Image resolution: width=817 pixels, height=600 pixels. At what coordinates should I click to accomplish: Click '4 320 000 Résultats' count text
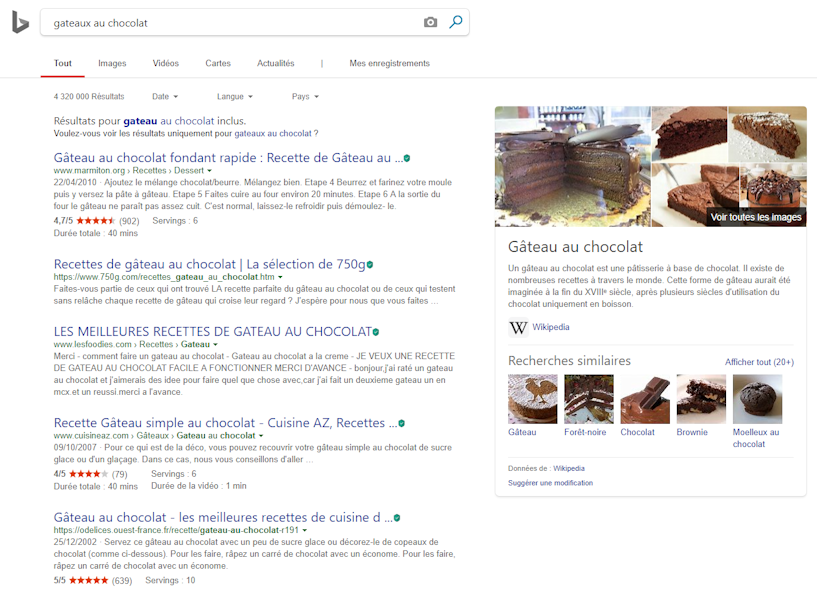coord(89,96)
